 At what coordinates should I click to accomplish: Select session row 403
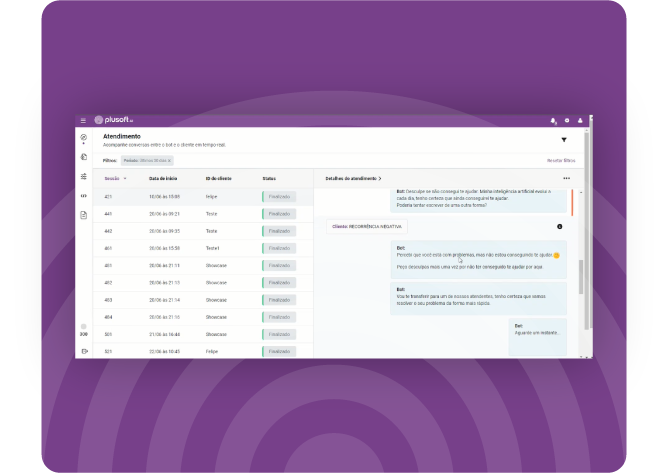point(203,300)
